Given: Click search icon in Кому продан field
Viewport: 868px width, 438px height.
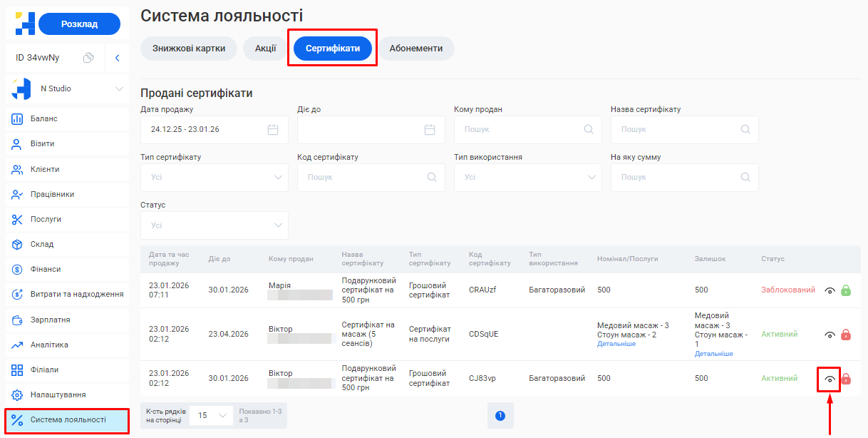Looking at the screenshot, I should click(x=588, y=130).
